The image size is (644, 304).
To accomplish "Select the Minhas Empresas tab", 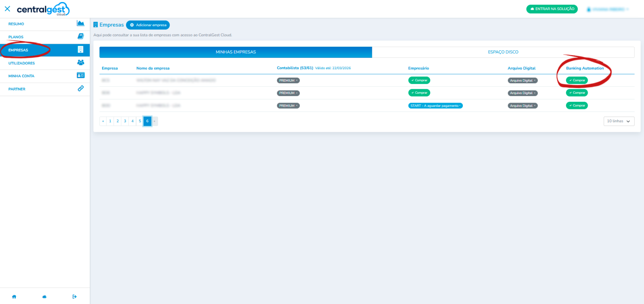I will (235, 52).
